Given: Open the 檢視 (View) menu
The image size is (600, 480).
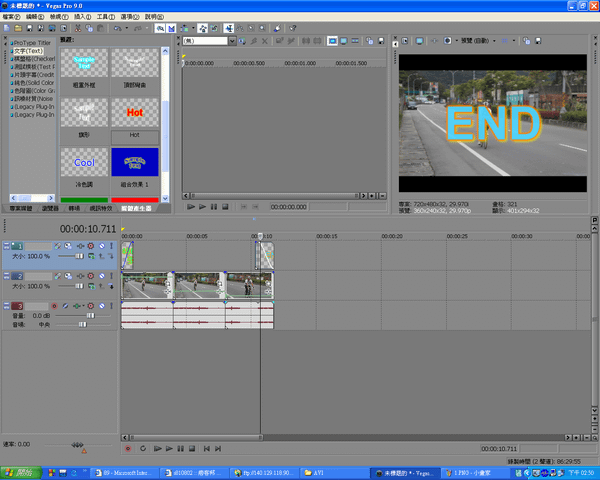Looking at the screenshot, I should [x=59, y=17].
